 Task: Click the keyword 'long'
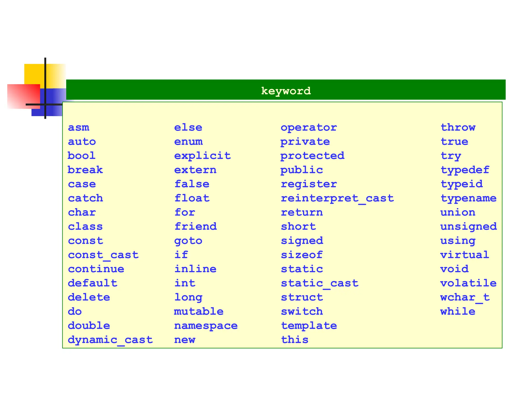click(x=188, y=297)
